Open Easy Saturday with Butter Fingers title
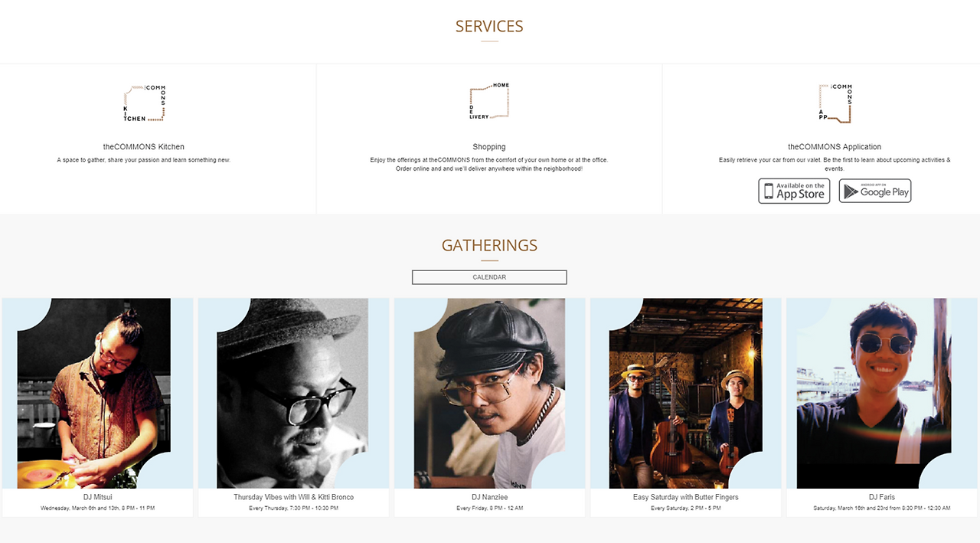The width and height of the screenshot is (980, 543). (x=686, y=497)
